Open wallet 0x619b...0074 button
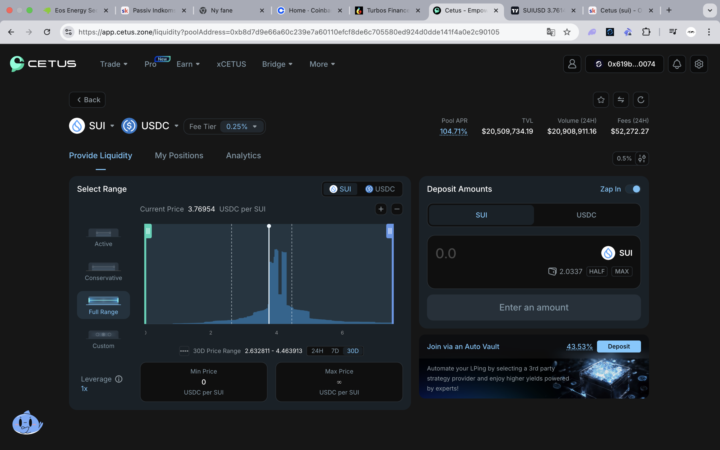Image resolution: width=720 pixels, height=450 pixels. pyautogui.click(x=625, y=64)
